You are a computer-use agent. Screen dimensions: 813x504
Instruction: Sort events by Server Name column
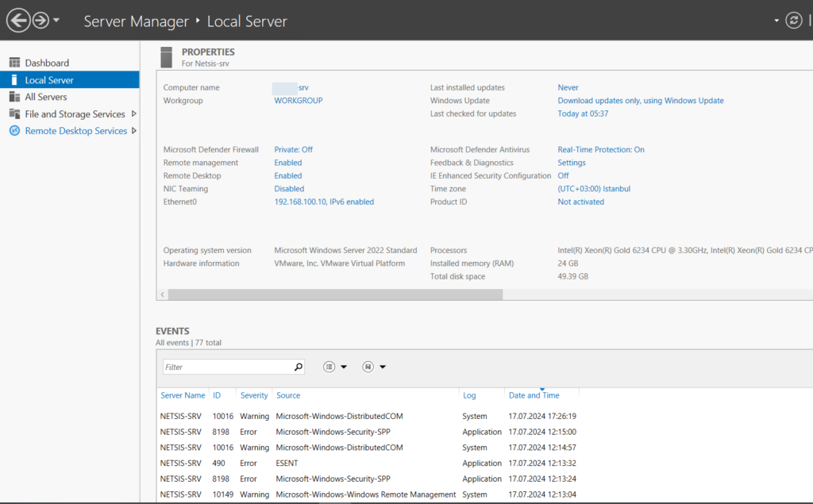coord(183,395)
